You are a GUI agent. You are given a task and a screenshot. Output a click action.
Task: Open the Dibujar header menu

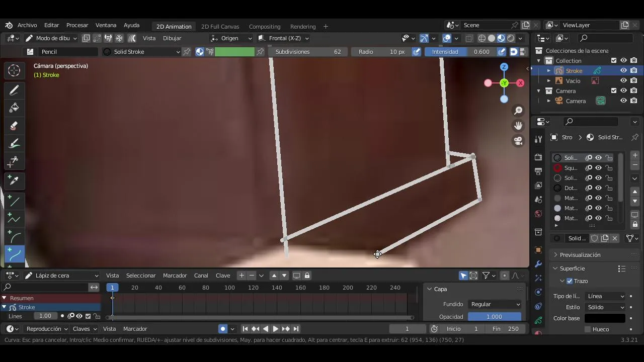tap(172, 38)
